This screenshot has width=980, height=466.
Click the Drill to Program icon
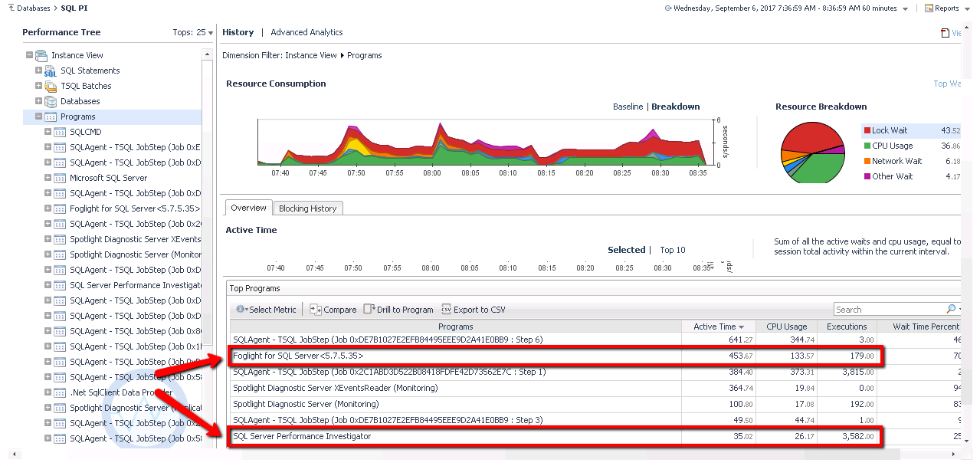(369, 310)
